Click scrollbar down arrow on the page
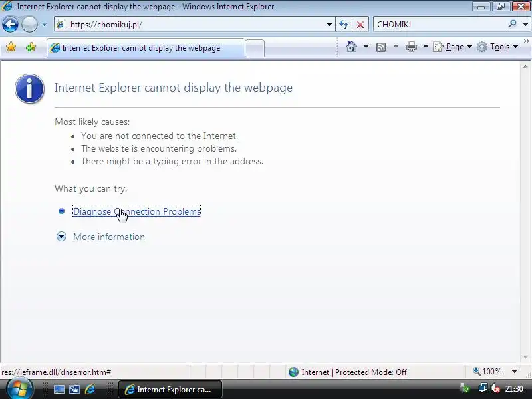Image resolution: width=532 pixels, height=399 pixels. [x=525, y=356]
